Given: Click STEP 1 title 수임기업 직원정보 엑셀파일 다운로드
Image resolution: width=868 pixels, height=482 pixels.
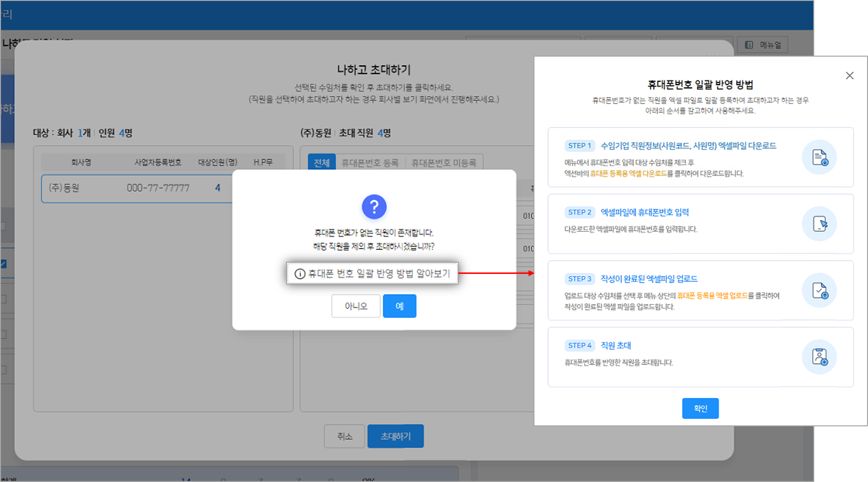Looking at the screenshot, I should pyautogui.click(x=688, y=146).
